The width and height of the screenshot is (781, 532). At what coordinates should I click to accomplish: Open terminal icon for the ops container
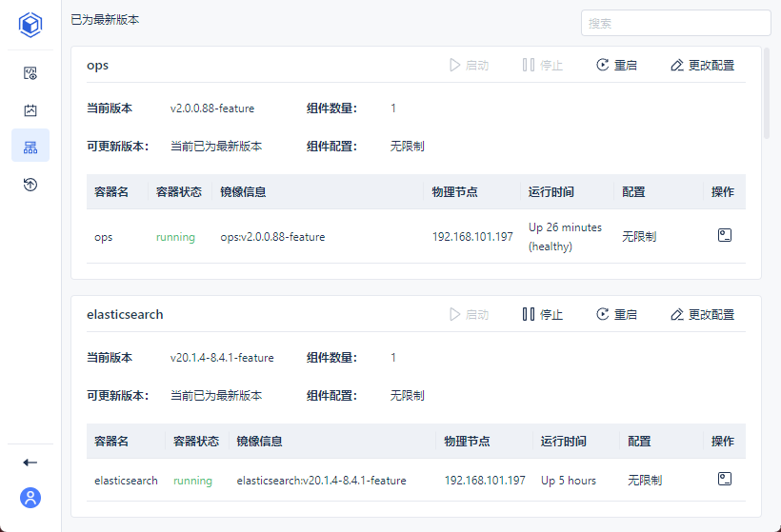click(724, 235)
